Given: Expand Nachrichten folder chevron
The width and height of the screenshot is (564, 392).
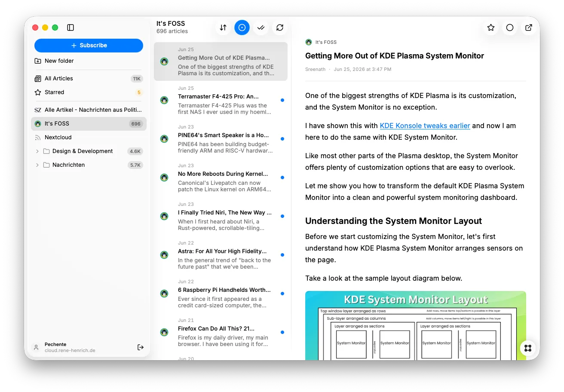Looking at the screenshot, I should (x=37, y=165).
